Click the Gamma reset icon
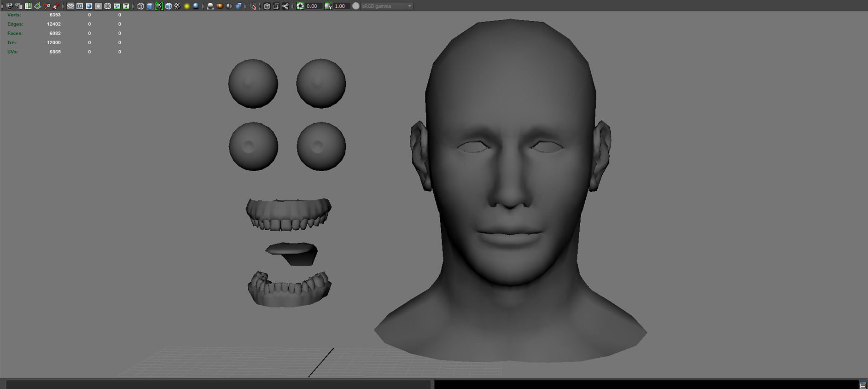The image size is (868, 389). coord(328,6)
